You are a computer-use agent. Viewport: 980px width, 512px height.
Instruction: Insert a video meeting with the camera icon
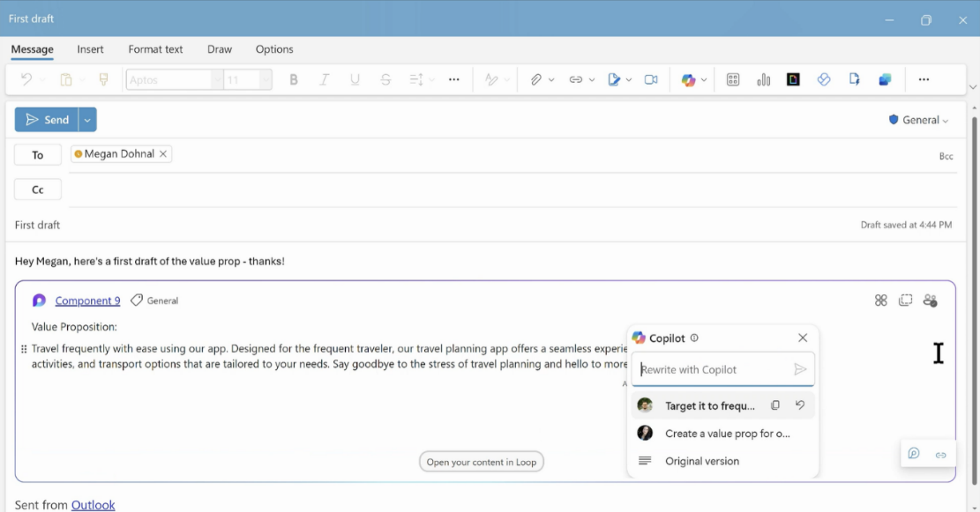[x=651, y=79]
